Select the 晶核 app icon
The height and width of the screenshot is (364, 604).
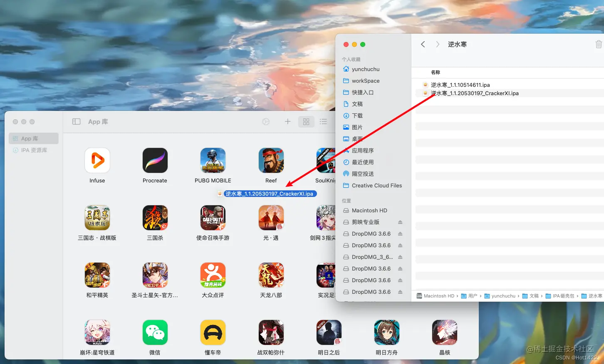tap(445, 332)
